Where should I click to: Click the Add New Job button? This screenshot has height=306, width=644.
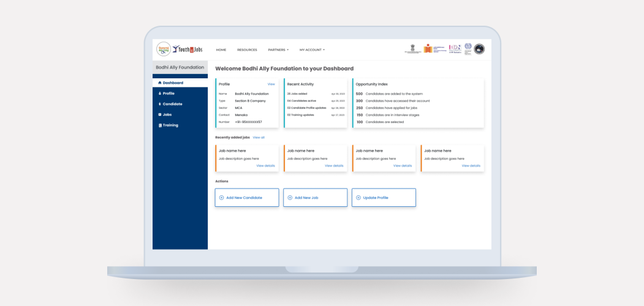point(316,198)
